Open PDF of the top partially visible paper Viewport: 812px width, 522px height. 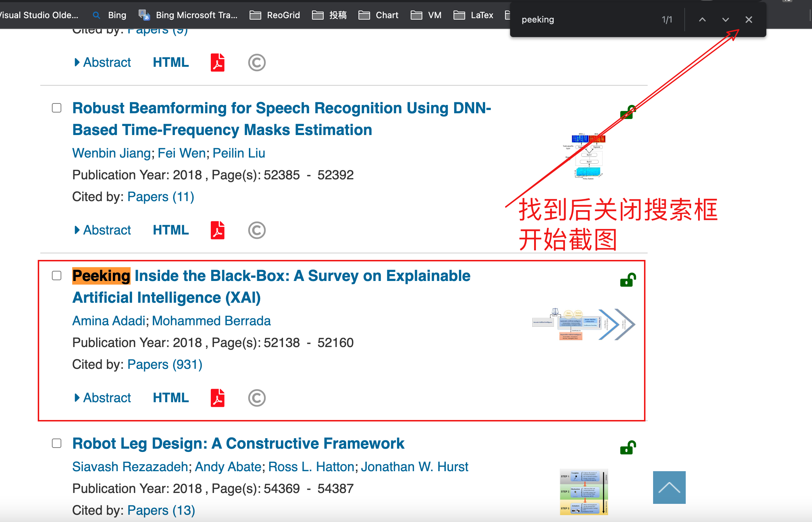[218, 62]
